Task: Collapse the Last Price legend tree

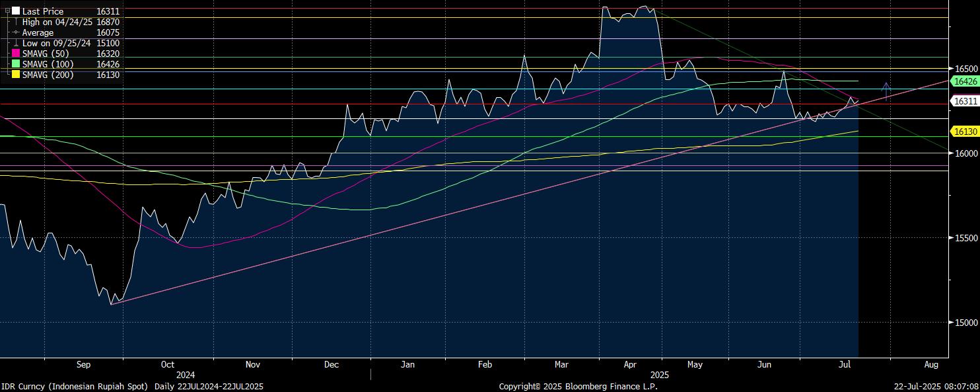Action: (7, 11)
